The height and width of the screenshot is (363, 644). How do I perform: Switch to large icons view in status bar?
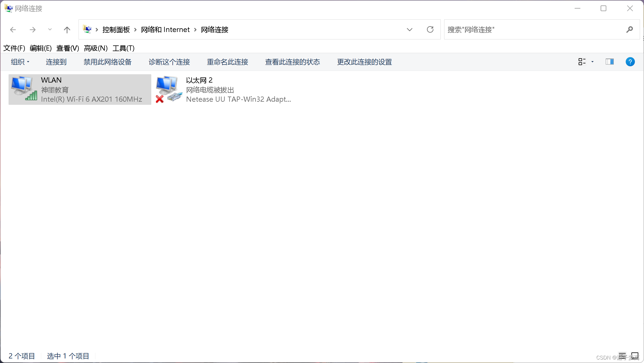(635, 356)
